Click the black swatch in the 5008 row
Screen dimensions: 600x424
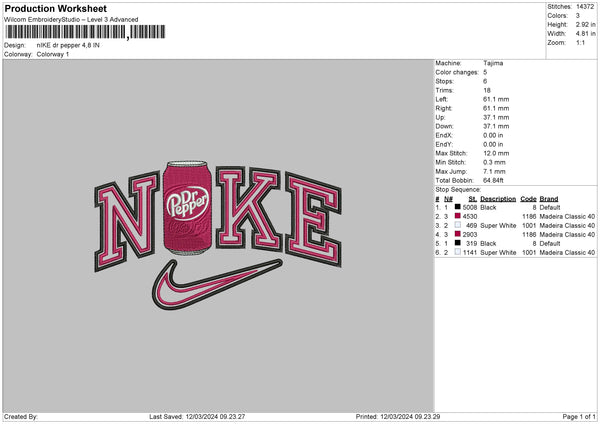(x=458, y=207)
